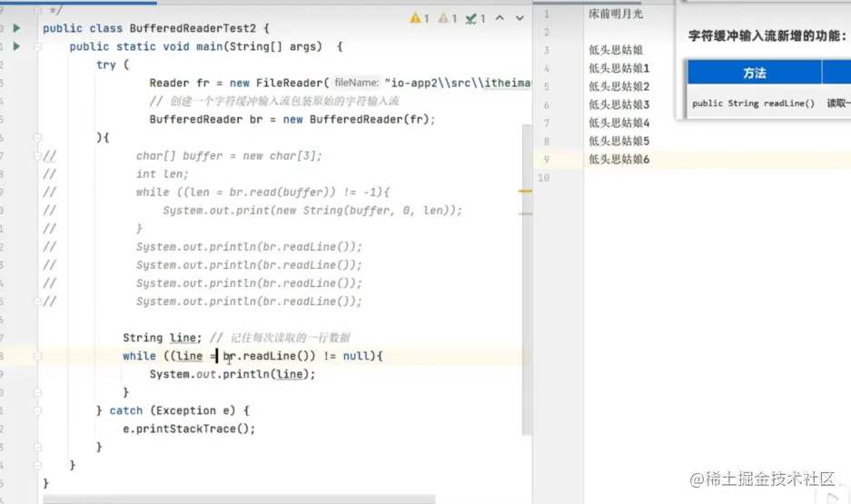Image resolution: width=851 pixels, height=504 pixels.
Task: Click text line '低头思姑娘3'
Action: coord(618,104)
